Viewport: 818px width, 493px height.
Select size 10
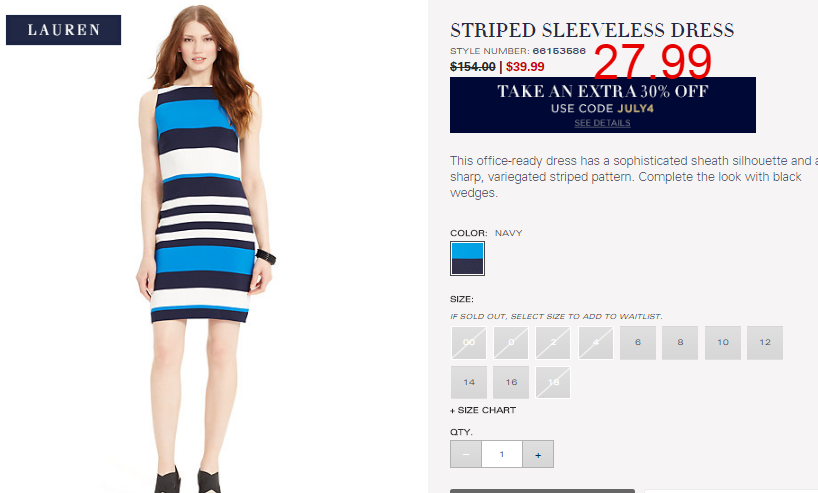723,343
